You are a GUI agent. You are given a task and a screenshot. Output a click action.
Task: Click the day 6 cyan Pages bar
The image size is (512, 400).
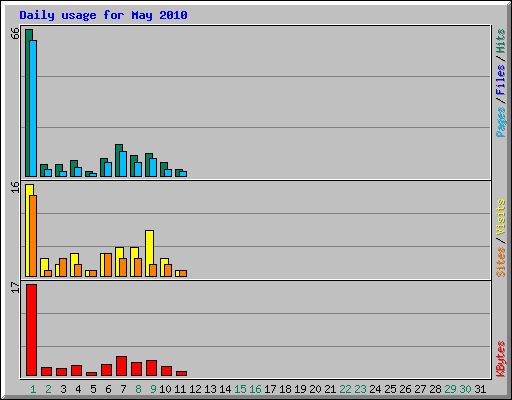(x=108, y=170)
